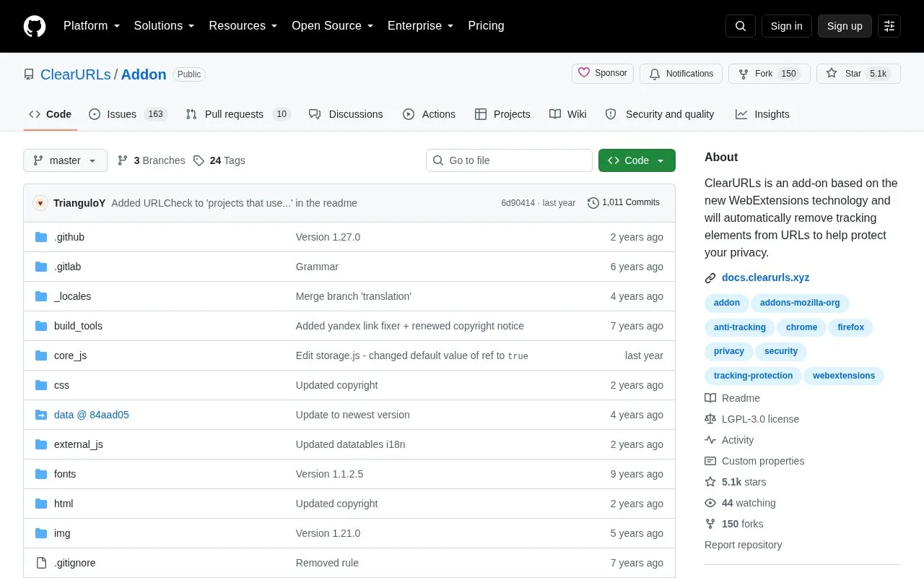Image resolution: width=924 pixels, height=578 pixels.
Task: Open the data submodule folder icon
Action: (x=41, y=415)
